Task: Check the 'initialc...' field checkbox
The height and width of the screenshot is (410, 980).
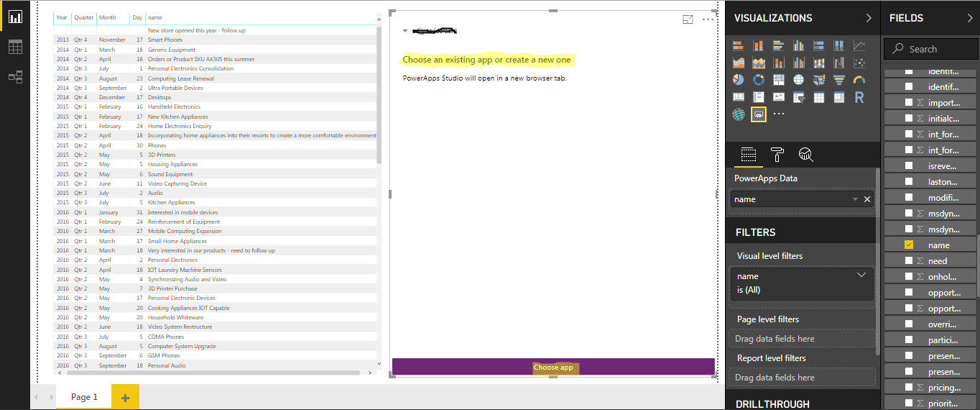Action: pos(909,119)
